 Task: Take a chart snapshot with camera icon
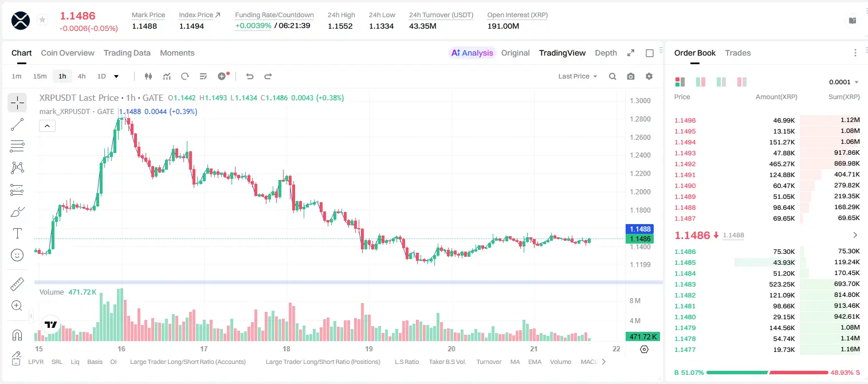pyautogui.click(x=631, y=76)
